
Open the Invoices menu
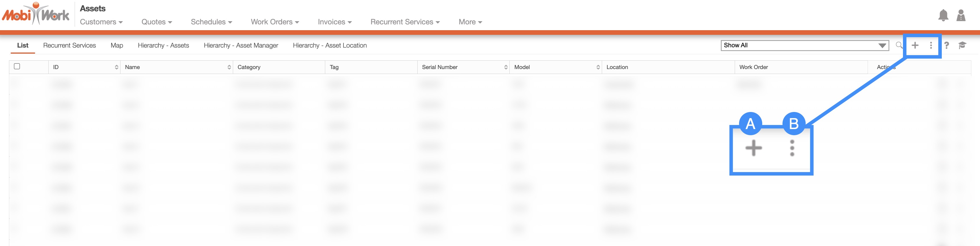pyautogui.click(x=334, y=22)
